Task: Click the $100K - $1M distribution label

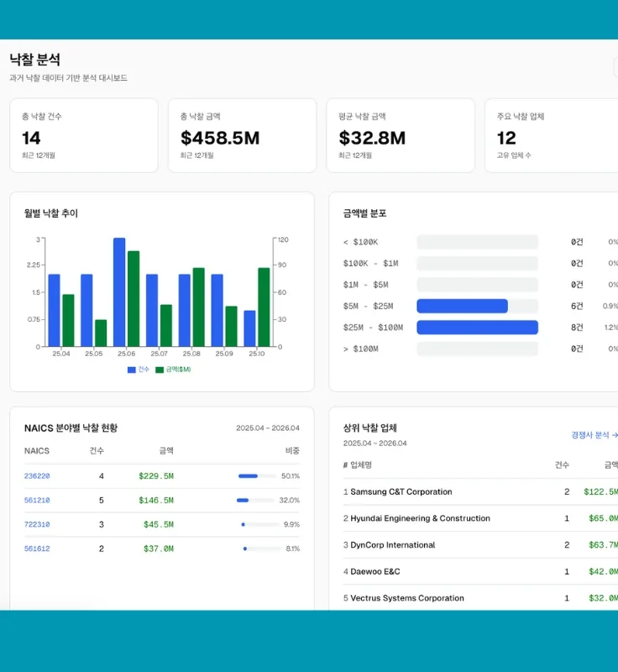Action: click(x=371, y=263)
